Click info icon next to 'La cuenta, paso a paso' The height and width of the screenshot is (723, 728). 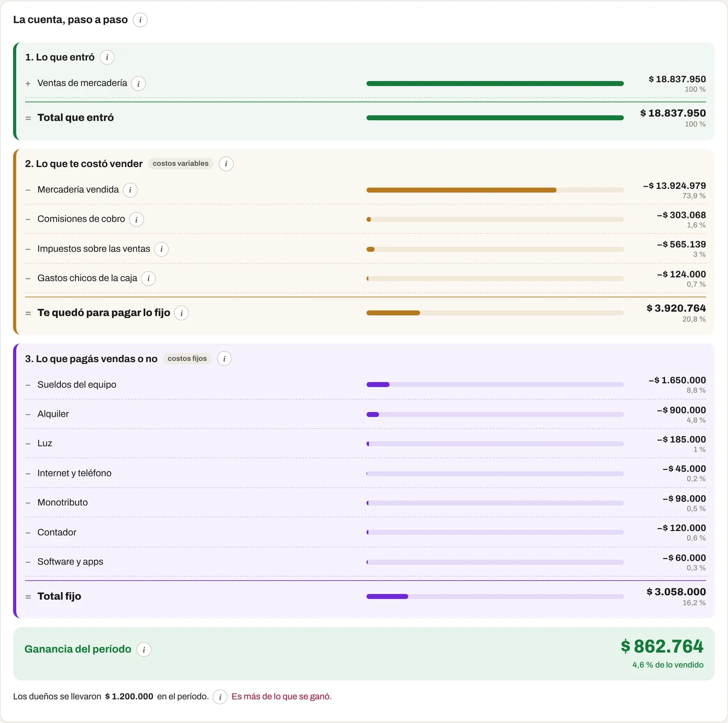coord(140,20)
